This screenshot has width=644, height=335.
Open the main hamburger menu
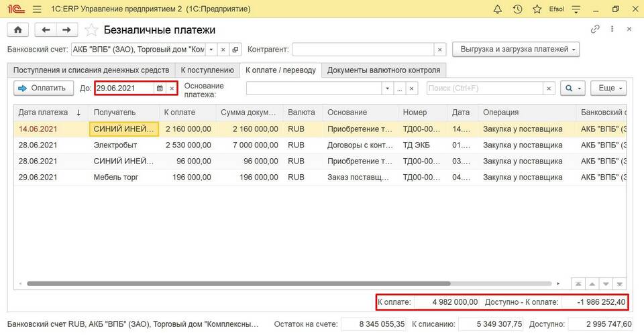coord(37,9)
